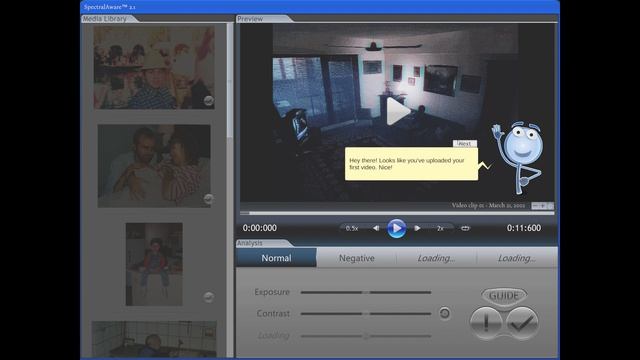The width and height of the screenshot is (640, 360).
Task: Click the Video clip 01 caption text
Action: point(488,205)
